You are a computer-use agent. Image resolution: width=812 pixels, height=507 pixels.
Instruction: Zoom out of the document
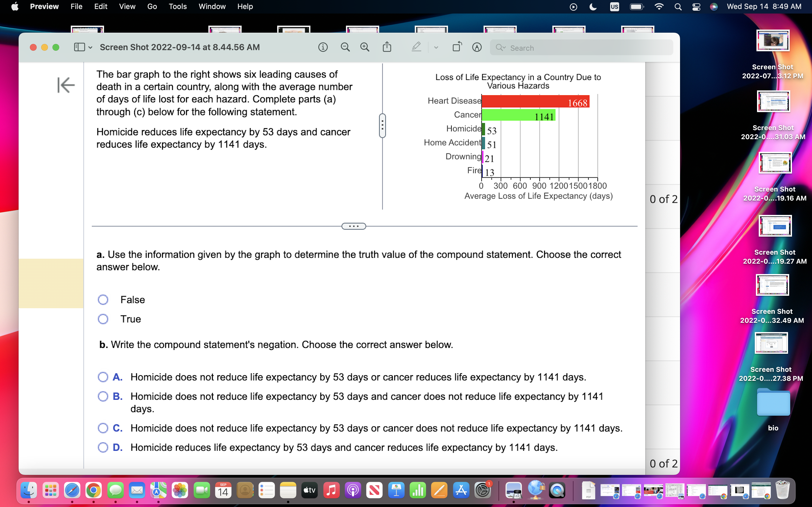(345, 47)
